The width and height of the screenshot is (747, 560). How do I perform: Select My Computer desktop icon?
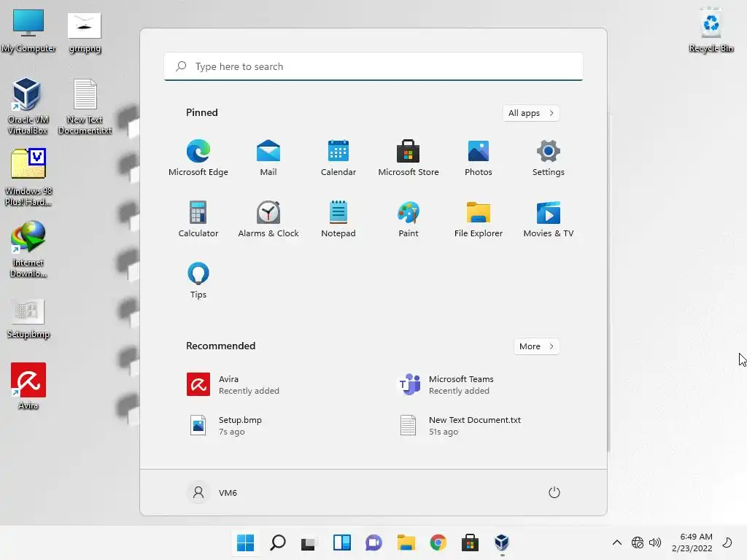click(28, 31)
